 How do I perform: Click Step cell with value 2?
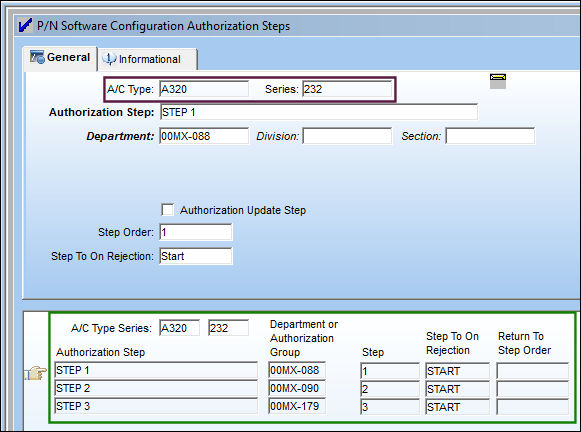390,389
